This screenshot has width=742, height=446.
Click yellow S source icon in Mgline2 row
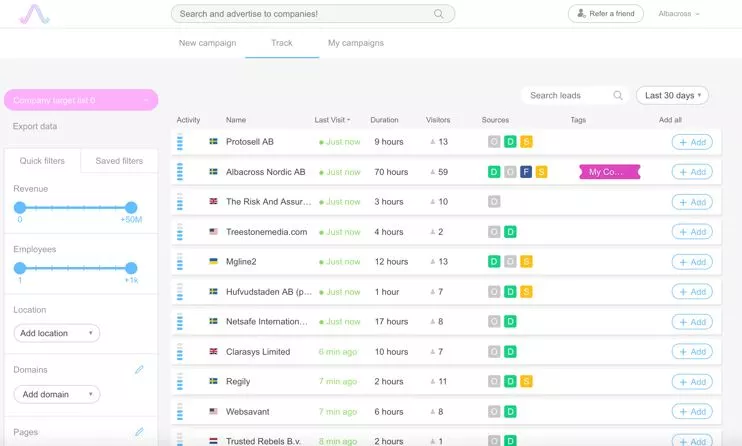526,261
